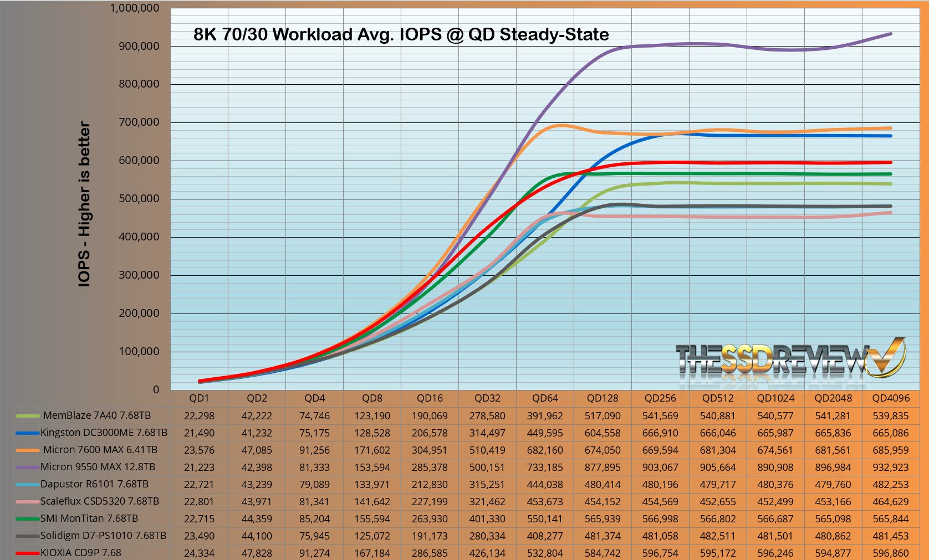Click the 1,000,000 y-axis label

tap(135, 8)
